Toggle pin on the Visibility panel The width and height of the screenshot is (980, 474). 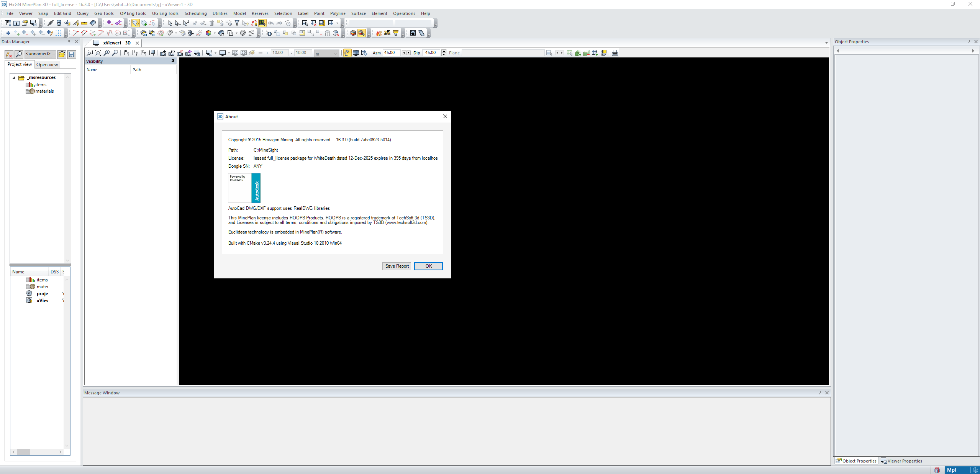click(x=173, y=61)
